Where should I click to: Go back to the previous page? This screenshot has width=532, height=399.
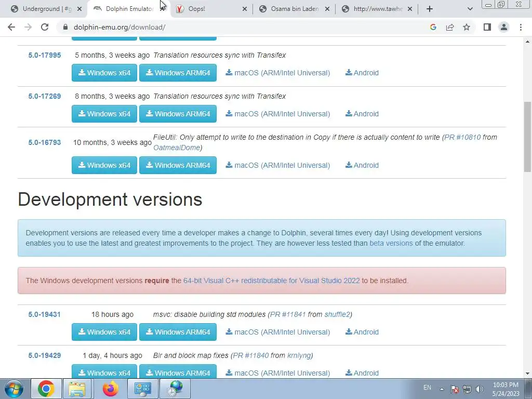pyautogui.click(x=11, y=27)
